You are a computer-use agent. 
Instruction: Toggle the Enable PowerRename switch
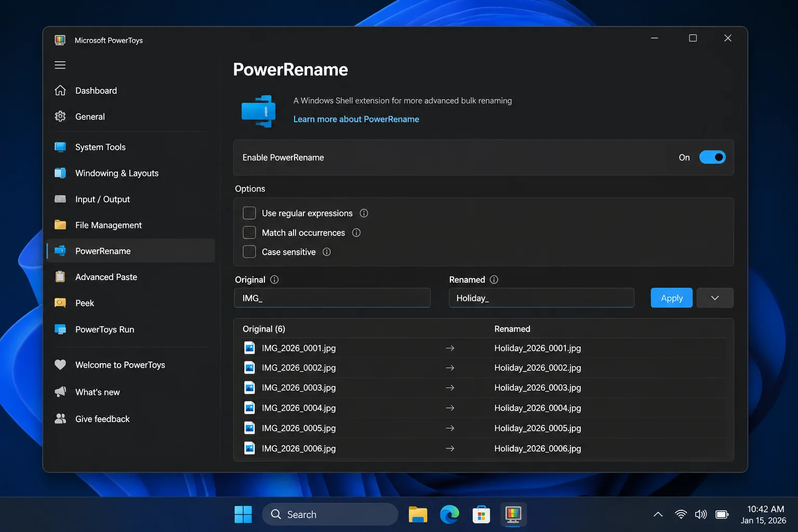coord(712,157)
